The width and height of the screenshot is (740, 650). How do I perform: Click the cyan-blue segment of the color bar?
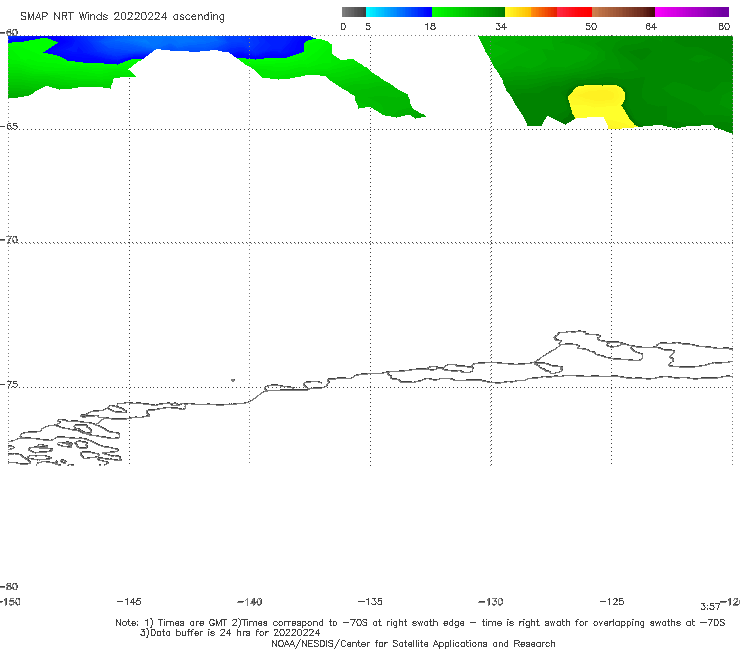point(399,12)
